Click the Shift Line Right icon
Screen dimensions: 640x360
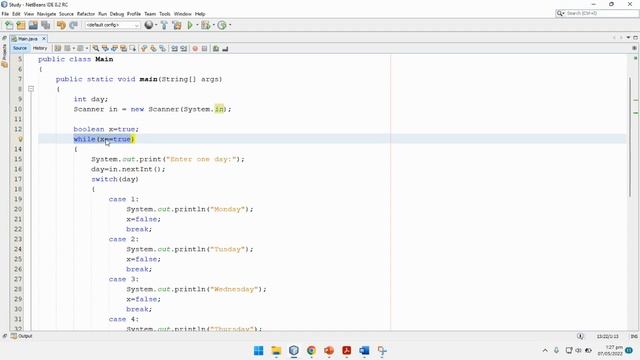tap(184, 49)
